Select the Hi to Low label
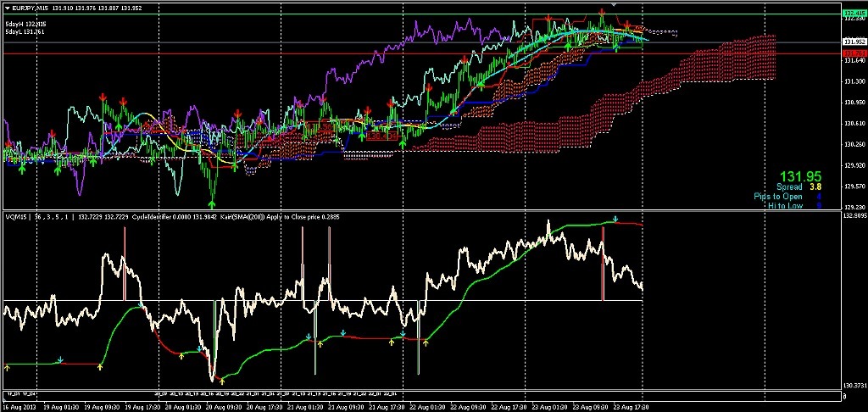The width and height of the screenshot is (868, 412). [x=785, y=205]
